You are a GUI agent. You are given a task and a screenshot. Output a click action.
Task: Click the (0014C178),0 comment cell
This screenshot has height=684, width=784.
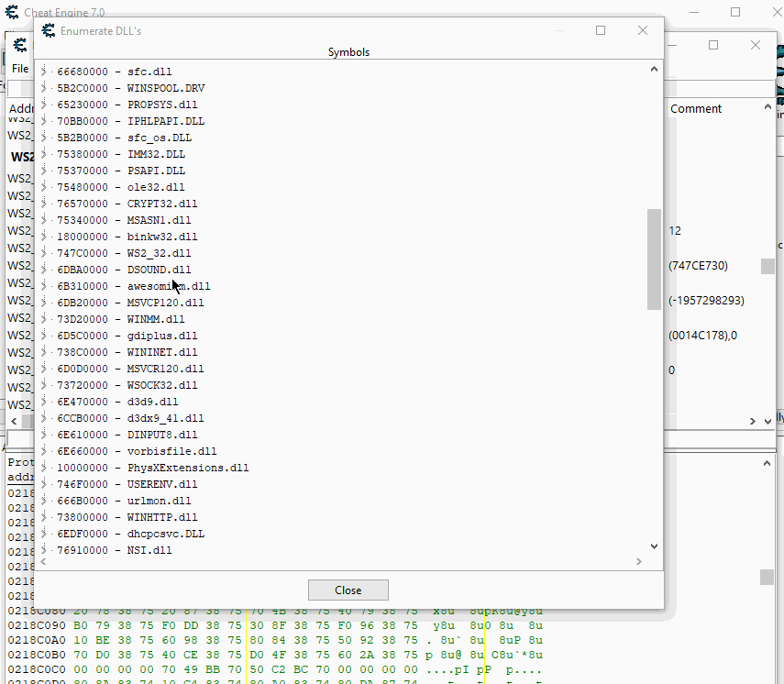pyautogui.click(x=702, y=336)
